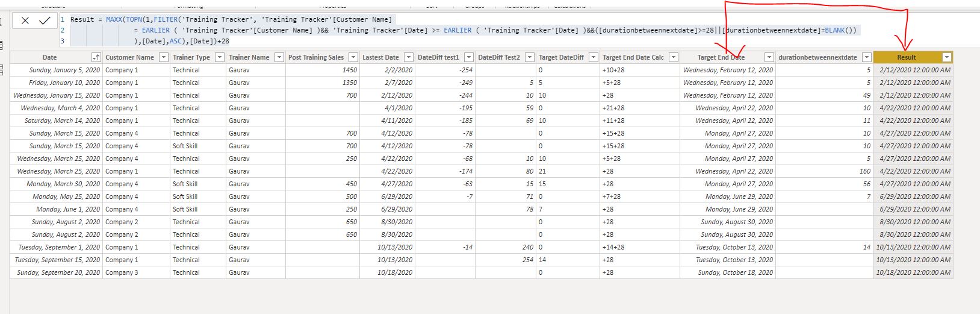Click the 254 DateDiff Test2 cell
Viewport: 980px width, 314px height.
[x=506, y=260]
